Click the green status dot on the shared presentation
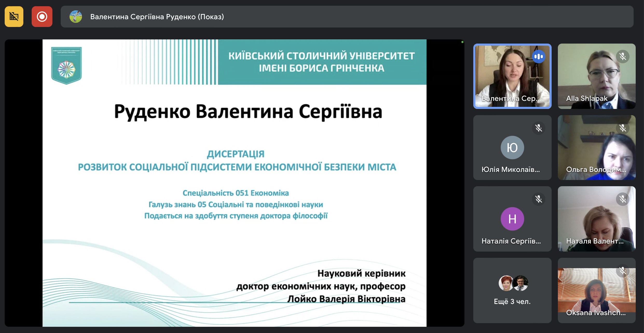 tap(462, 41)
